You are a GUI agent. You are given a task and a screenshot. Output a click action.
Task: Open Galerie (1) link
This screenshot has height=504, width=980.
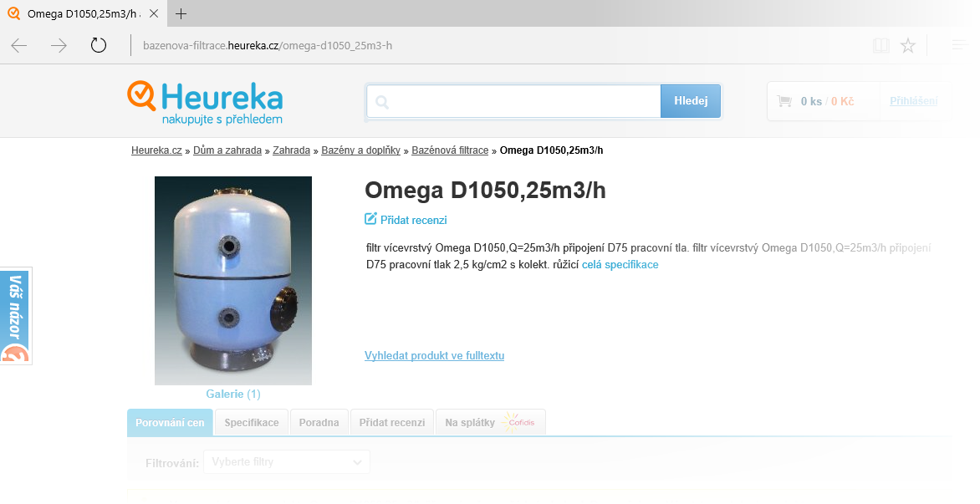(x=233, y=394)
